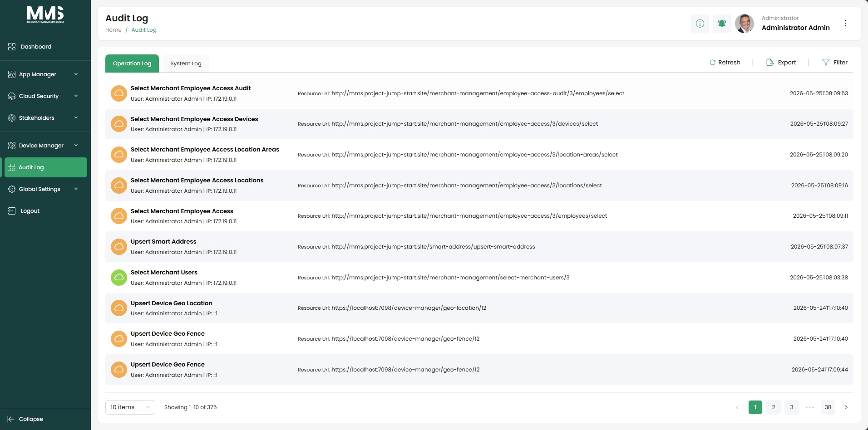
Task: Click the select-merchant-users/3 resource URL
Action: (x=450, y=278)
